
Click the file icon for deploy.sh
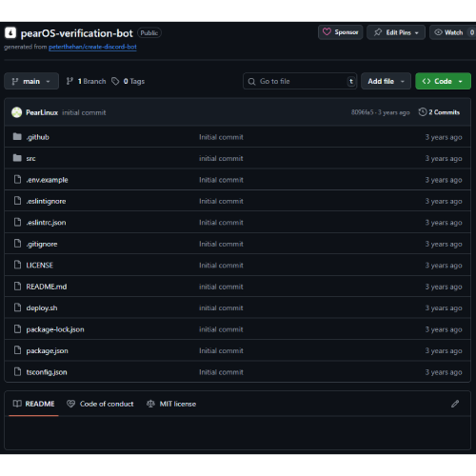click(x=18, y=307)
